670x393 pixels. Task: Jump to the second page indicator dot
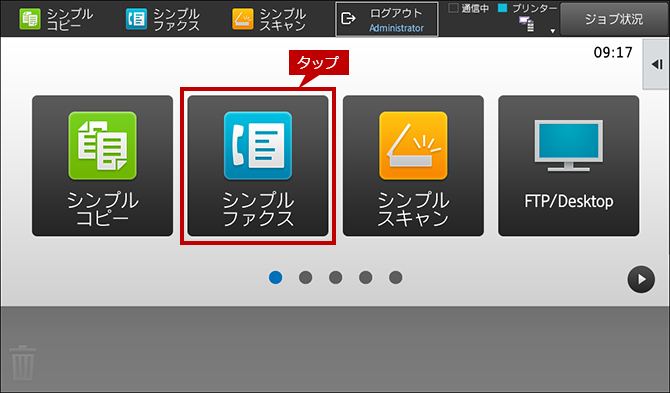(306, 277)
